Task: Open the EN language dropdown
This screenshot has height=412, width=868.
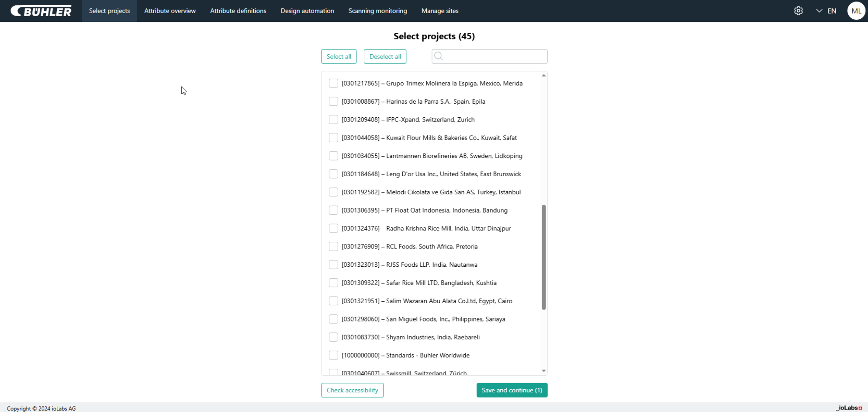Action: 826,11
